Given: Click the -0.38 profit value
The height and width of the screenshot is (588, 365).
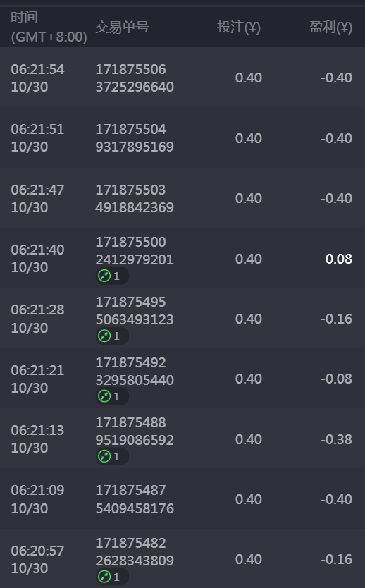Looking at the screenshot, I should coord(336,439).
